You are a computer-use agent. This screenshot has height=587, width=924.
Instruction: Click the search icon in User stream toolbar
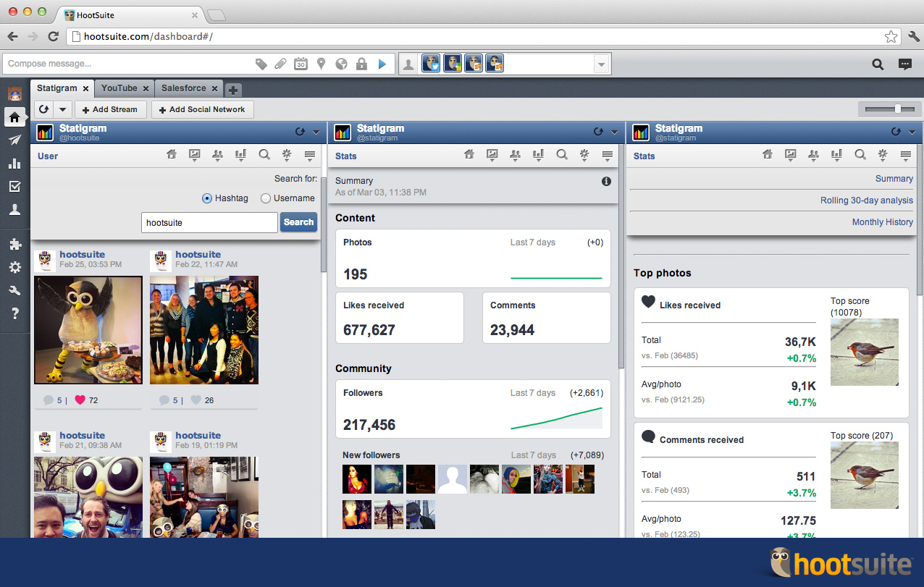(264, 155)
